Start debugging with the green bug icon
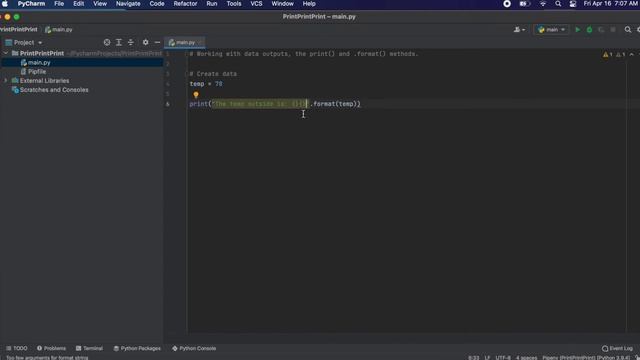Screen dimensions: 640x360 [x=589, y=30]
